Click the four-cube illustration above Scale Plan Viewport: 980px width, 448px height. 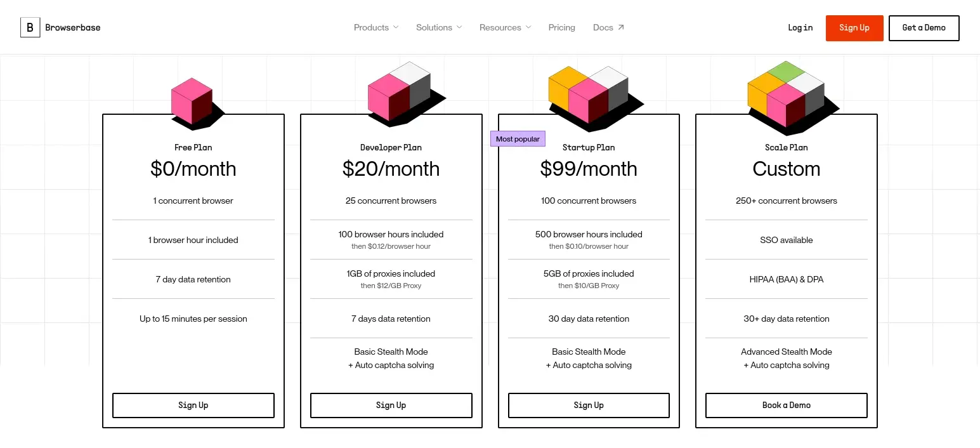pos(786,95)
